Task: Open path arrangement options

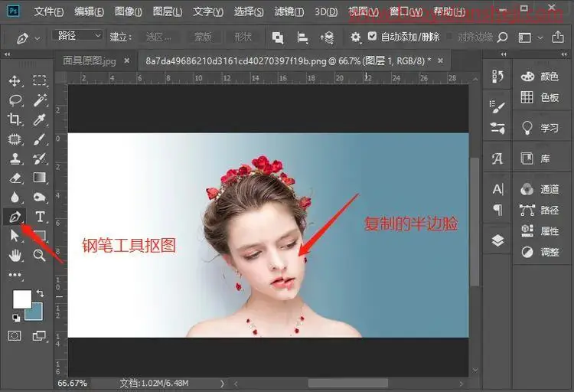Action: click(327, 38)
